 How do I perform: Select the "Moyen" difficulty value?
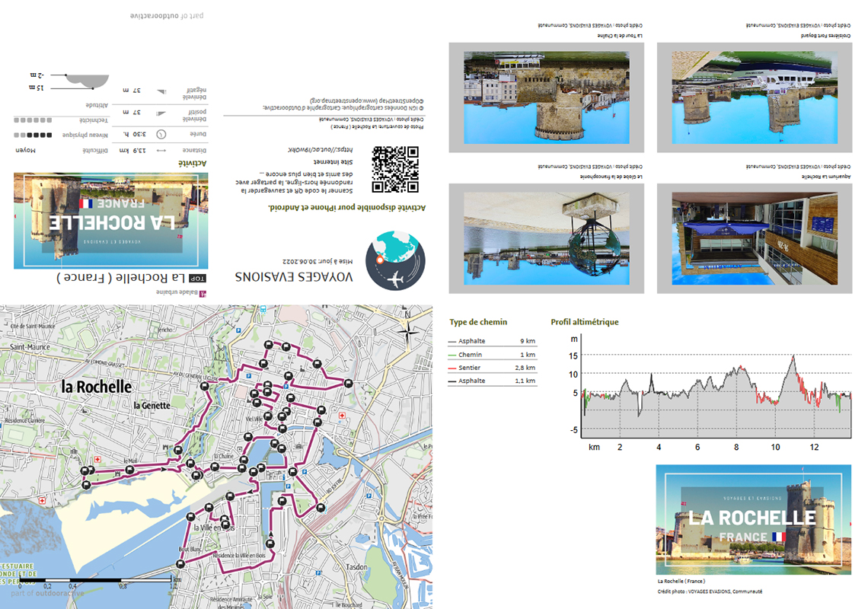(x=25, y=151)
